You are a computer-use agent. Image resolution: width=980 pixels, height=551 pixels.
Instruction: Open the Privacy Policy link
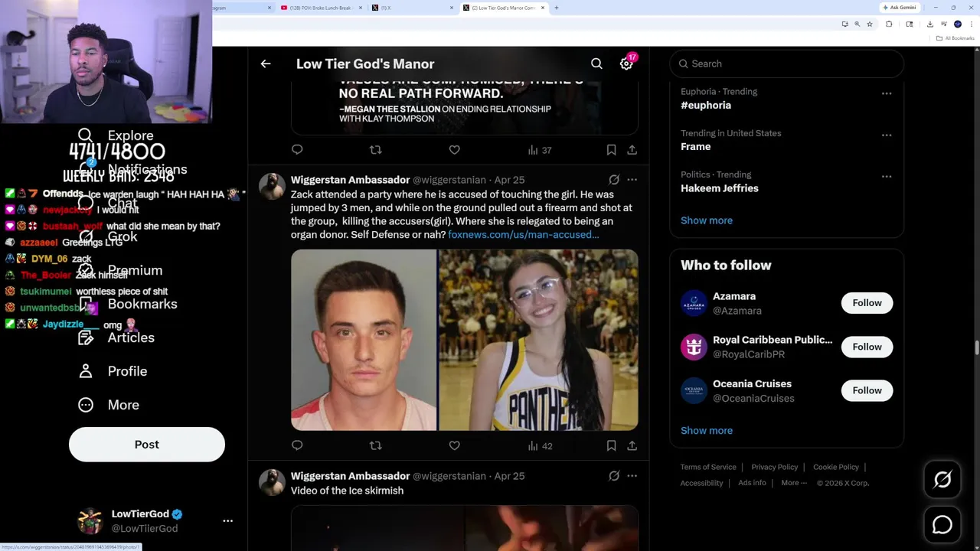coord(774,467)
